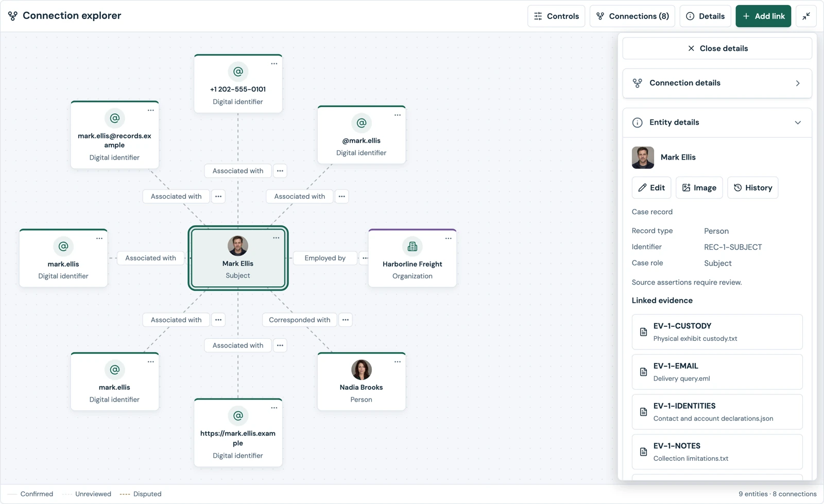Open the Controls panel

point(556,16)
